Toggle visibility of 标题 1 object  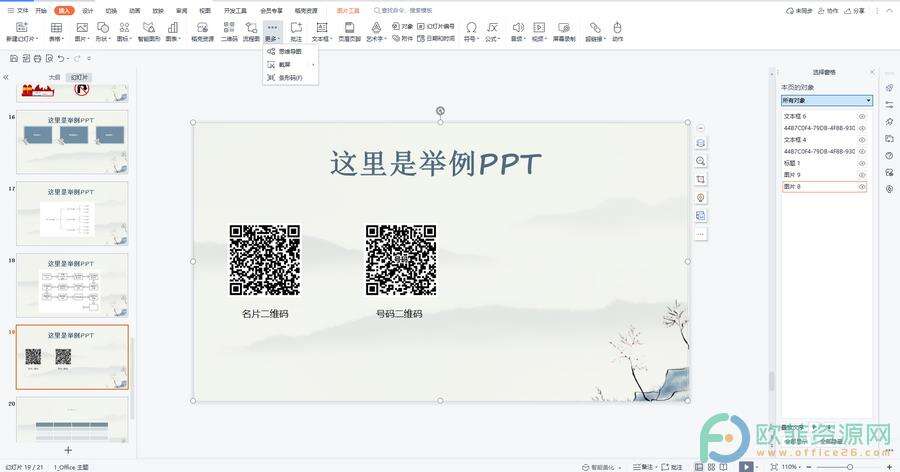(x=862, y=163)
